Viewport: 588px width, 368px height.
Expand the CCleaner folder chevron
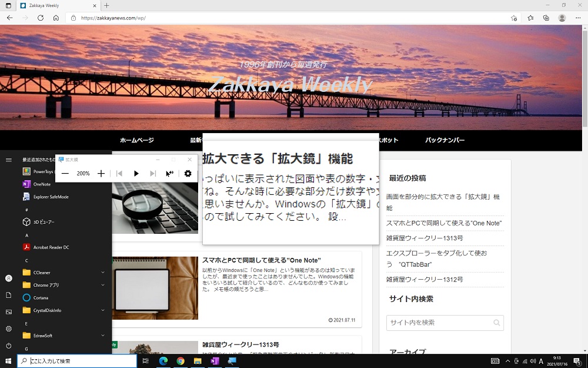pos(103,272)
